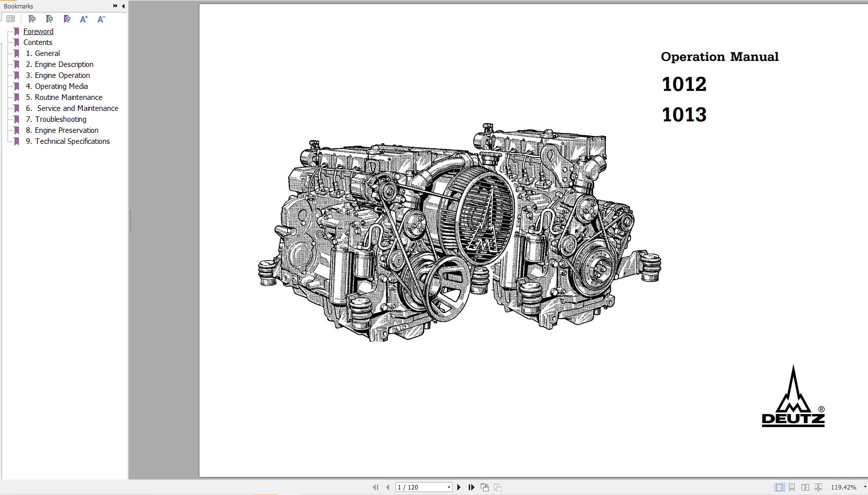Jump to the last page of the document
Screen dimensions: 868x495
coord(471,487)
